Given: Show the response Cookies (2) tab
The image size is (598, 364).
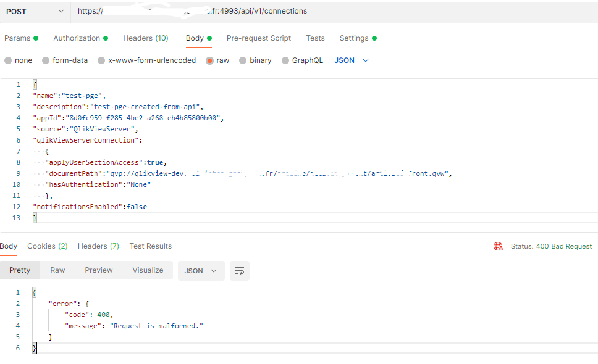Looking at the screenshot, I should pos(47,246).
